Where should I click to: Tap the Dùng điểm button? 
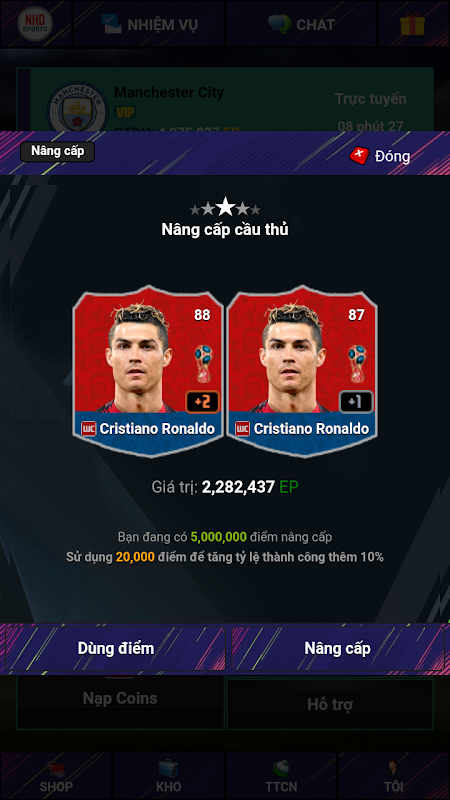(x=116, y=648)
